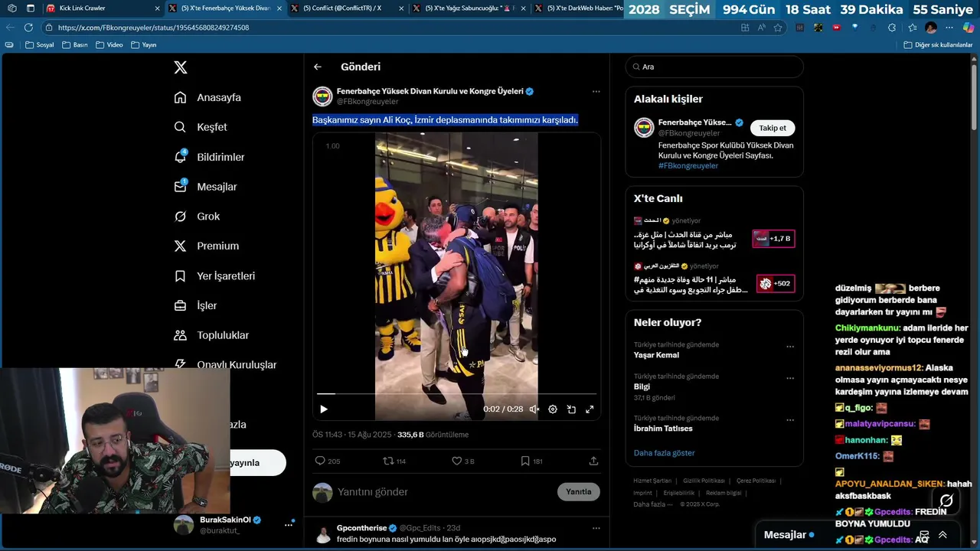The height and width of the screenshot is (551, 980).
Task: Open Onaylı Kuruluşlar in the sidebar
Action: tap(225, 364)
